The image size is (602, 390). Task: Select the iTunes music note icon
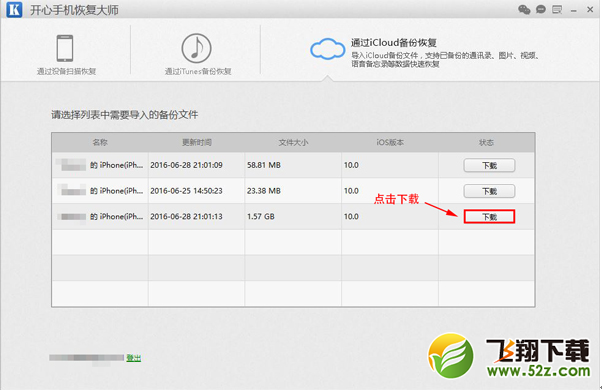196,48
